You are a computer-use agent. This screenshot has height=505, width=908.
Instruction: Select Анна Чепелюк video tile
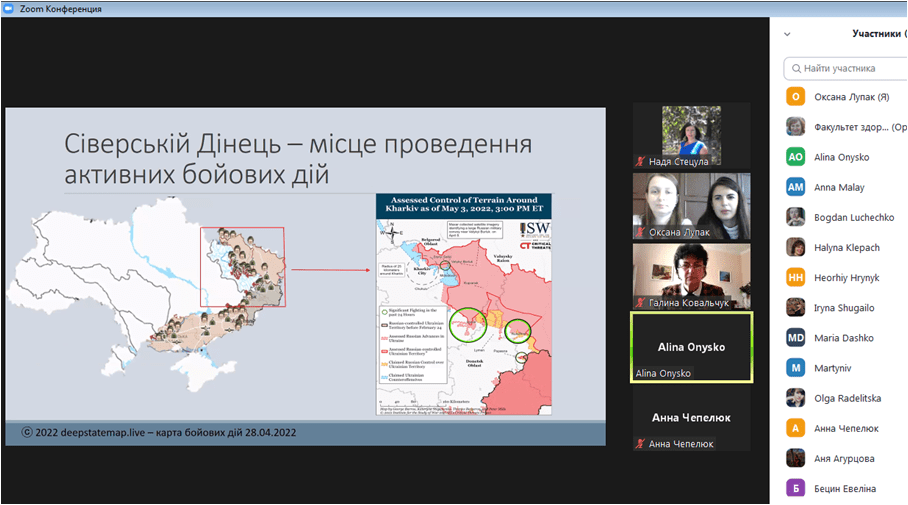tap(691, 418)
